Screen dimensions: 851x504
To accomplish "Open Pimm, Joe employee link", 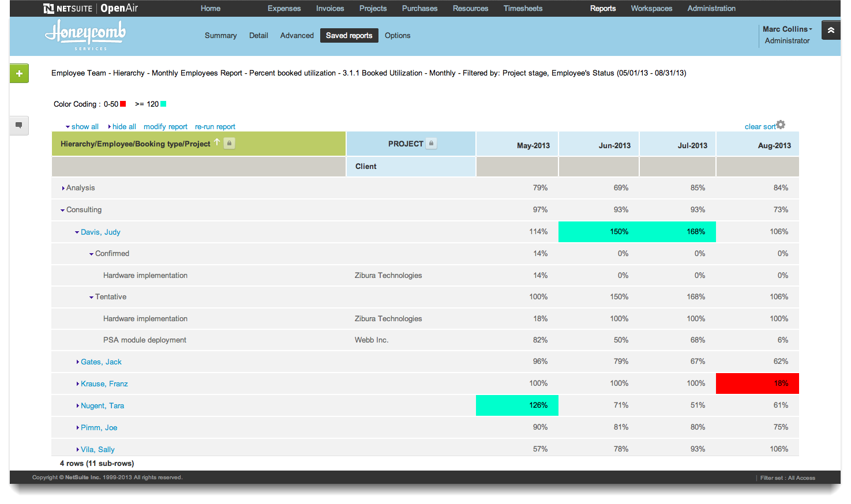I will [99, 428].
